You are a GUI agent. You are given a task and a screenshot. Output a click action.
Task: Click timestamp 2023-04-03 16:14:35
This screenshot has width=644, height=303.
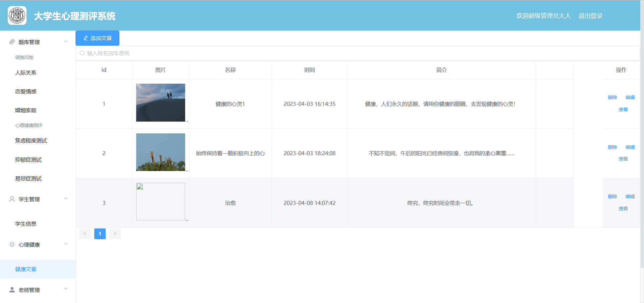310,104
